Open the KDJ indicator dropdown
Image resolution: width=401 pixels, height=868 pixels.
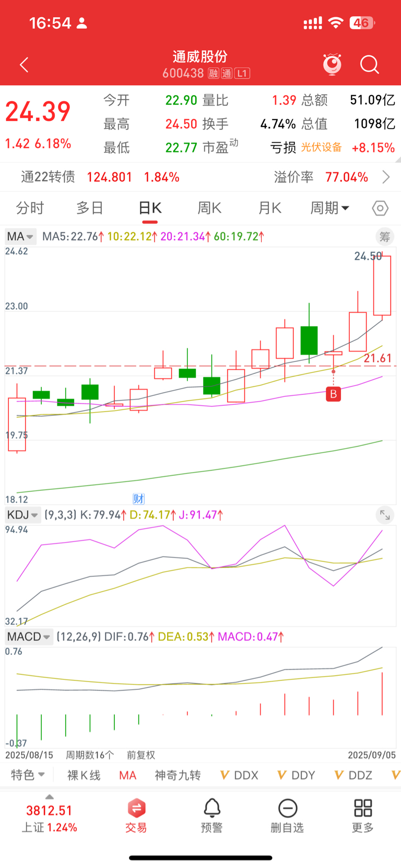pos(23,515)
